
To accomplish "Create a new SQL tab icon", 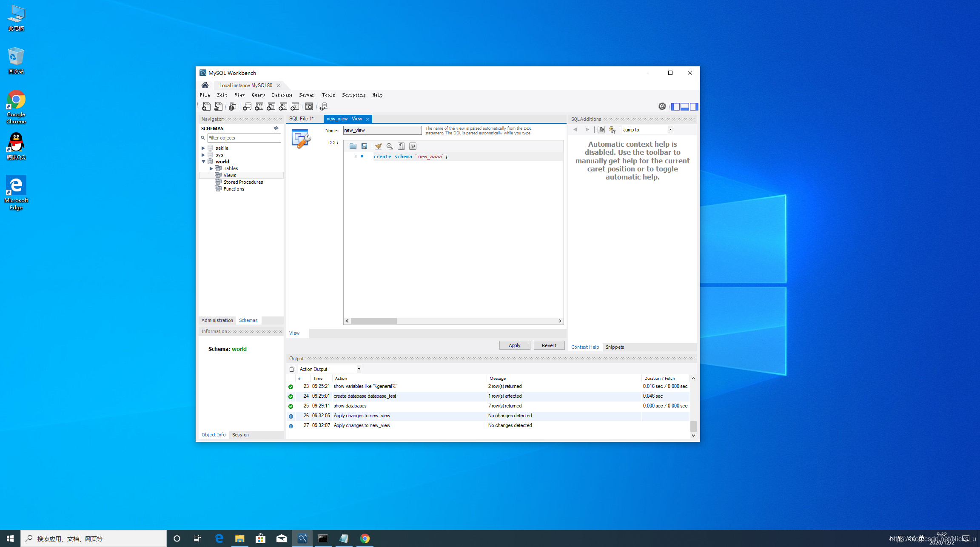I will pos(206,106).
